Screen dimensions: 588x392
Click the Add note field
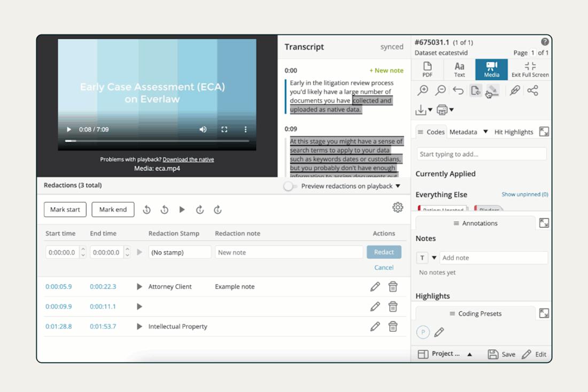click(493, 258)
